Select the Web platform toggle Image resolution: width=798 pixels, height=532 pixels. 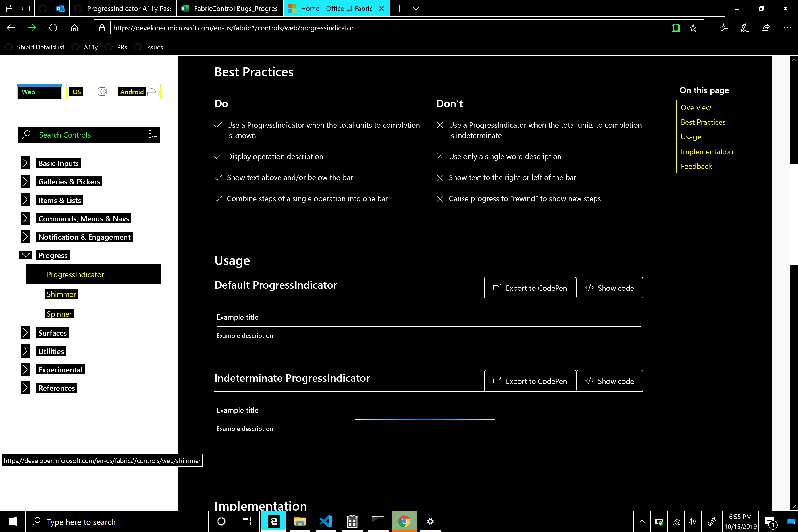(39, 92)
